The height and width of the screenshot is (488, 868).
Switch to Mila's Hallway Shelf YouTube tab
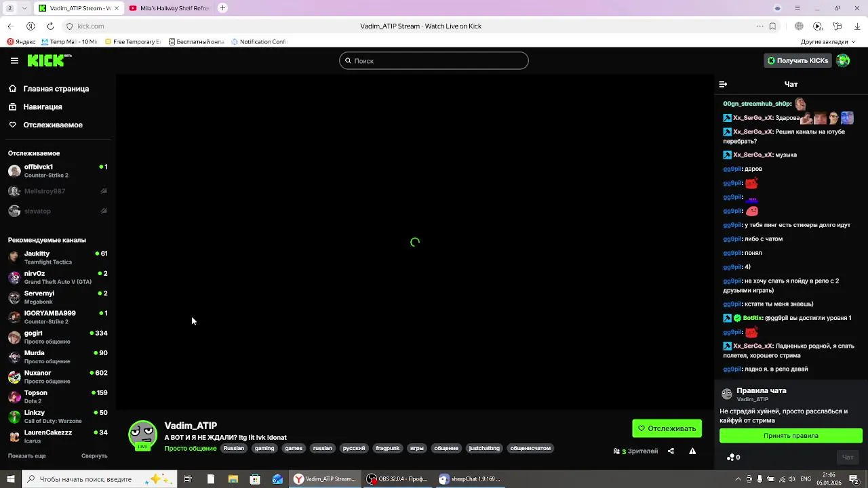(x=170, y=8)
